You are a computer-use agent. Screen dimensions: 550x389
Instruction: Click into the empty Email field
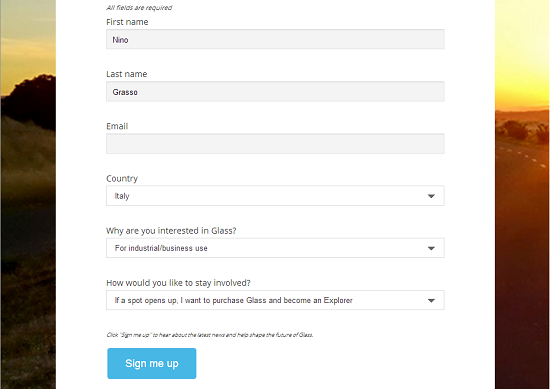click(x=275, y=143)
